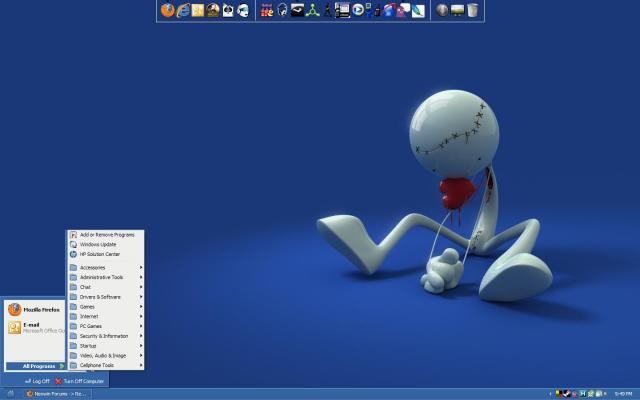Open the white feather quill icon in dock
This screenshot has width=640, height=400.
tap(418, 11)
